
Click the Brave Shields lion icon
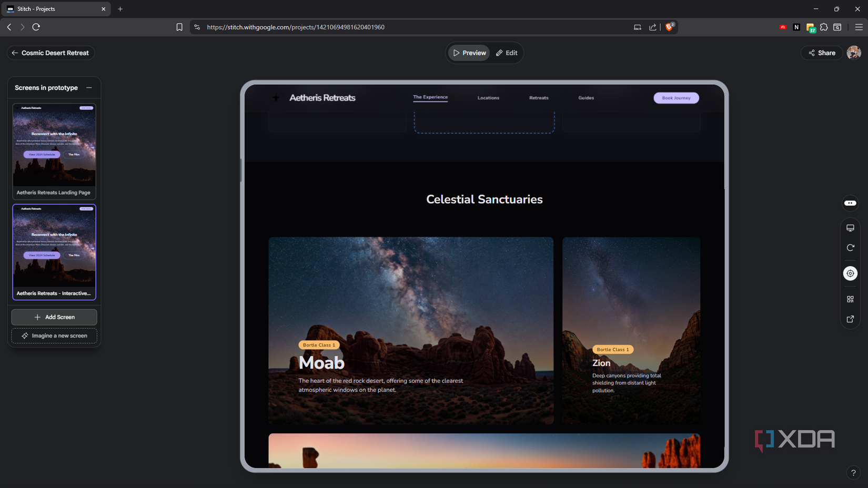[x=669, y=27]
